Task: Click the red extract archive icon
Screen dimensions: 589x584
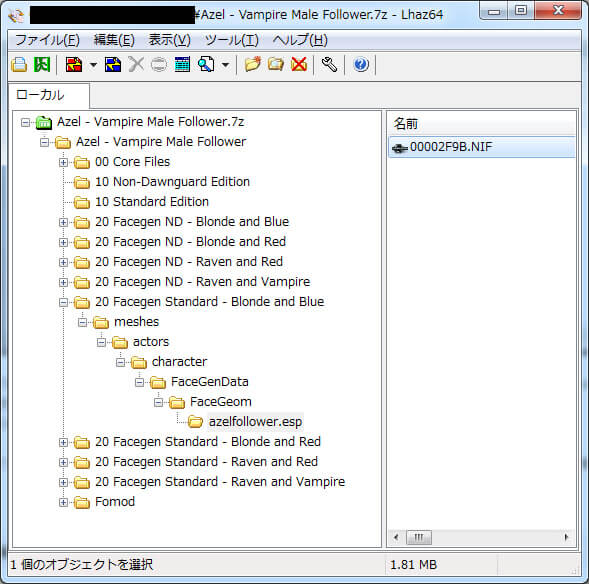Action: [74, 65]
